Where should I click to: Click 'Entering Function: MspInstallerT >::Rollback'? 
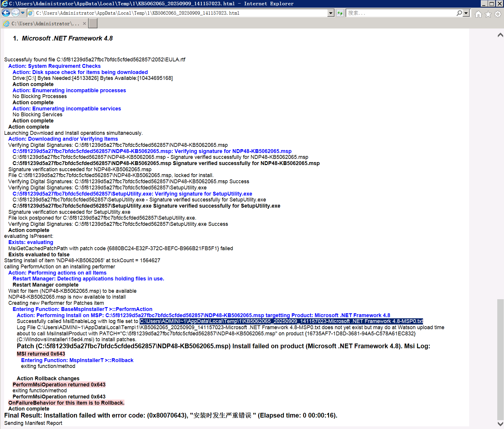click(77, 360)
